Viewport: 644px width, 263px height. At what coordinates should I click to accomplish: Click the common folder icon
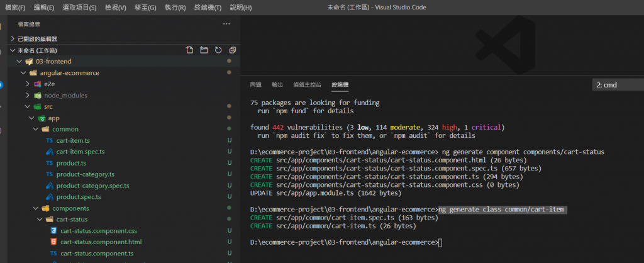tap(45, 129)
